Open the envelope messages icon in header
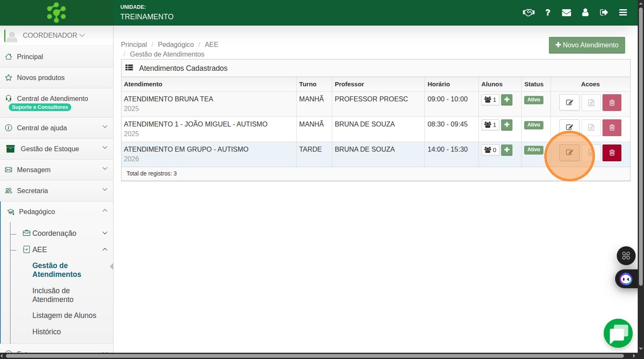 (x=566, y=13)
